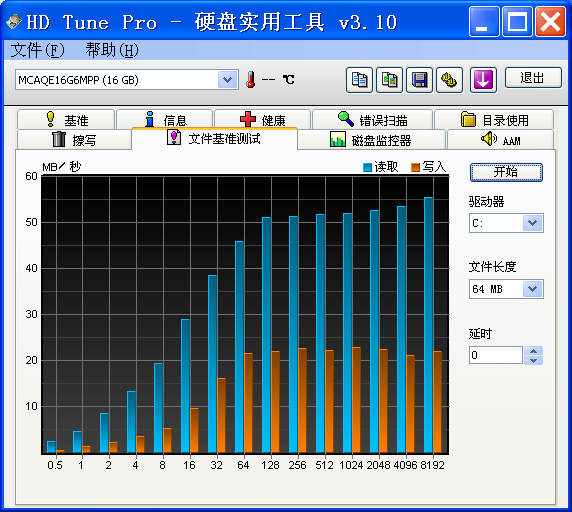Click the MB/秒 axis unit label

tap(61, 167)
